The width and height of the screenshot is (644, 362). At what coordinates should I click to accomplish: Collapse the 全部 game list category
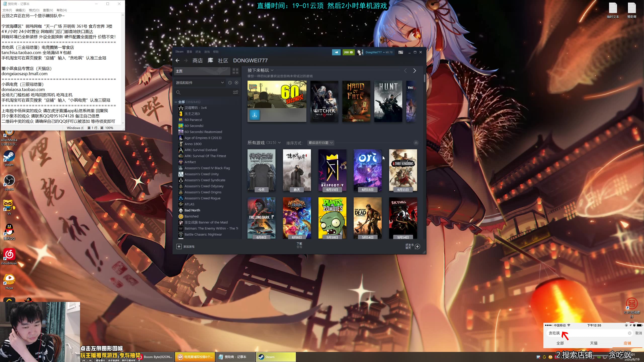176,102
